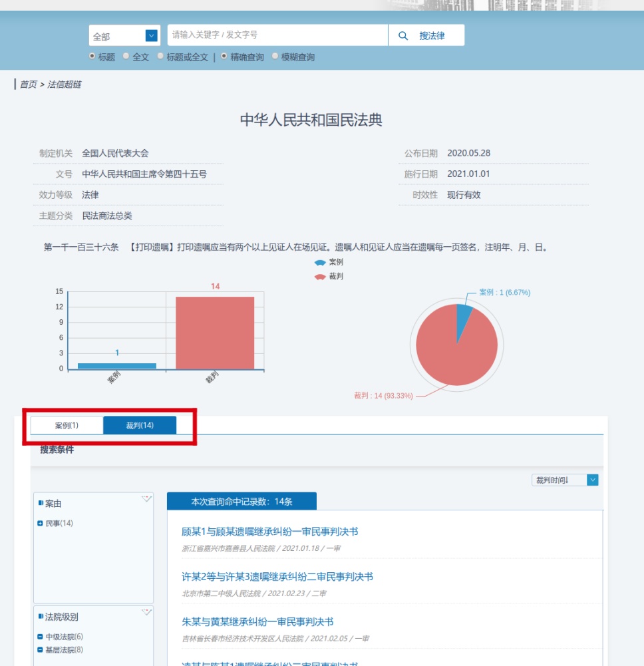Click the icon beside 基层法院(8)
The image size is (644, 666).
pos(41,649)
